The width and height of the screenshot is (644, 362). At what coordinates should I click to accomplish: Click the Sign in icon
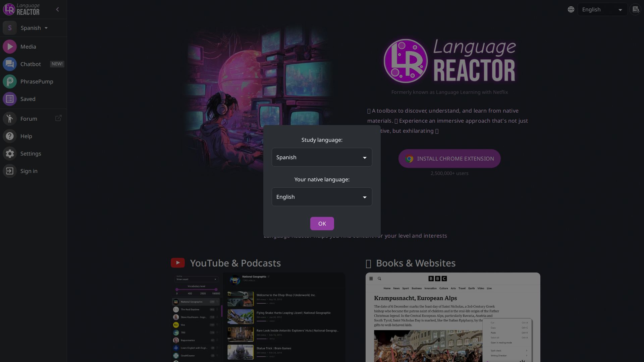pos(10,171)
